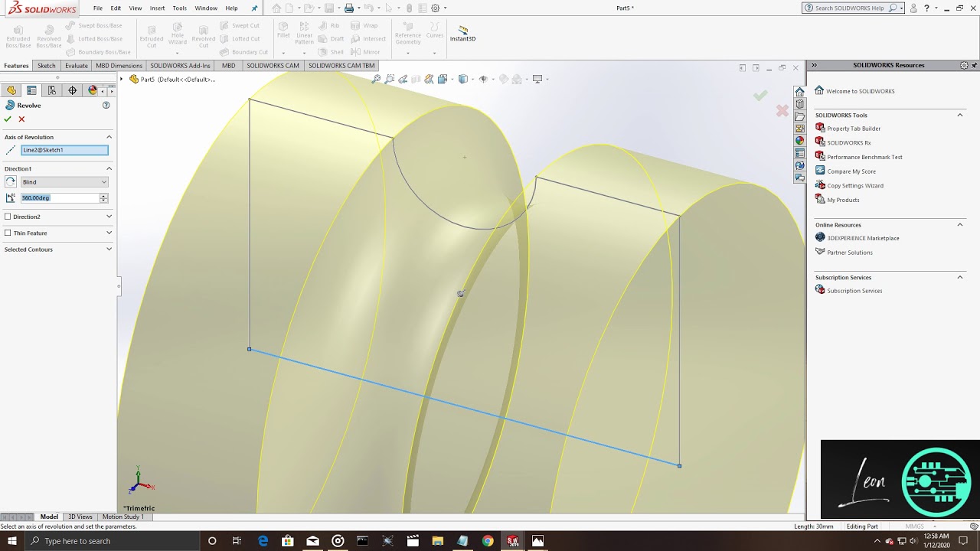Screen dimensions: 980x551
Task: Click Zoom to Fit in the view toolbar
Action: click(x=376, y=79)
